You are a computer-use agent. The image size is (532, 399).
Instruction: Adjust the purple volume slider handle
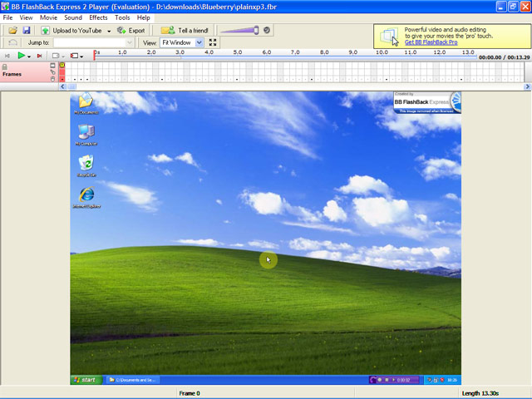click(x=256, y=31)
